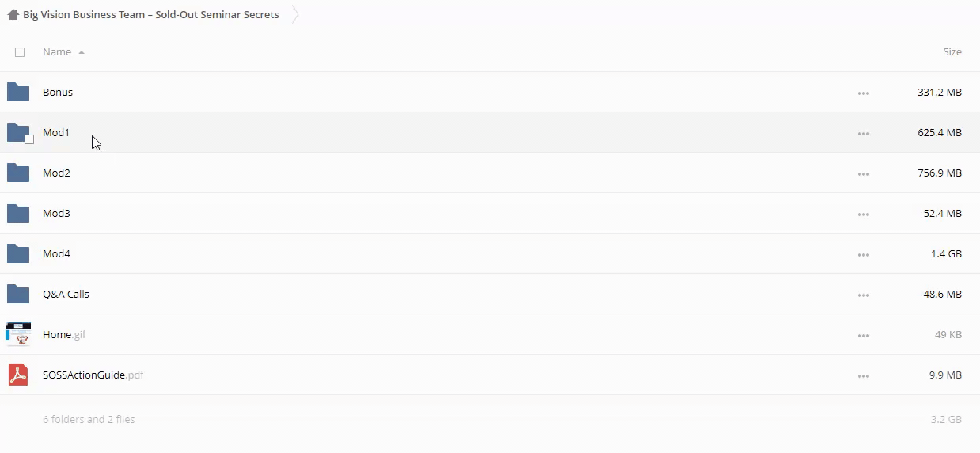Open more actions for Mod3 folder
The height and width of the screenshot is (453, 980).
(863, 215)
